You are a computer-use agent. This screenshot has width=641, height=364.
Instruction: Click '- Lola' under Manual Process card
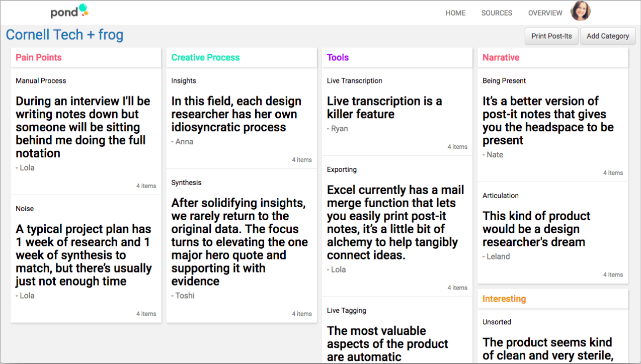(x=25, y=168)
